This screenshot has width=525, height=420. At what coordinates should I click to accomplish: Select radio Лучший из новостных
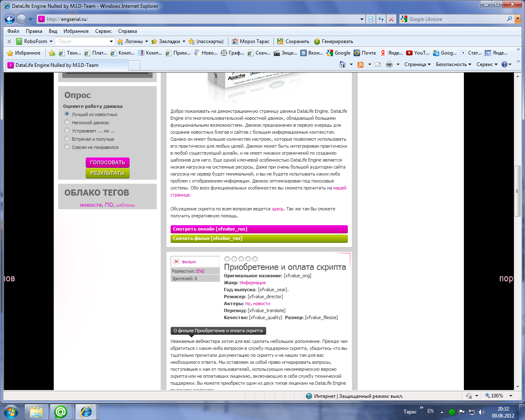67,114
